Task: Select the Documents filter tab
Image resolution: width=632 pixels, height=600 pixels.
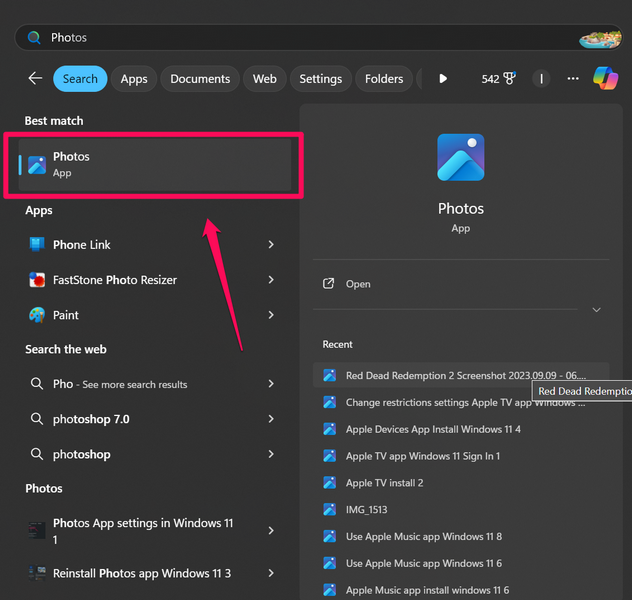Action: coord(200,79)
